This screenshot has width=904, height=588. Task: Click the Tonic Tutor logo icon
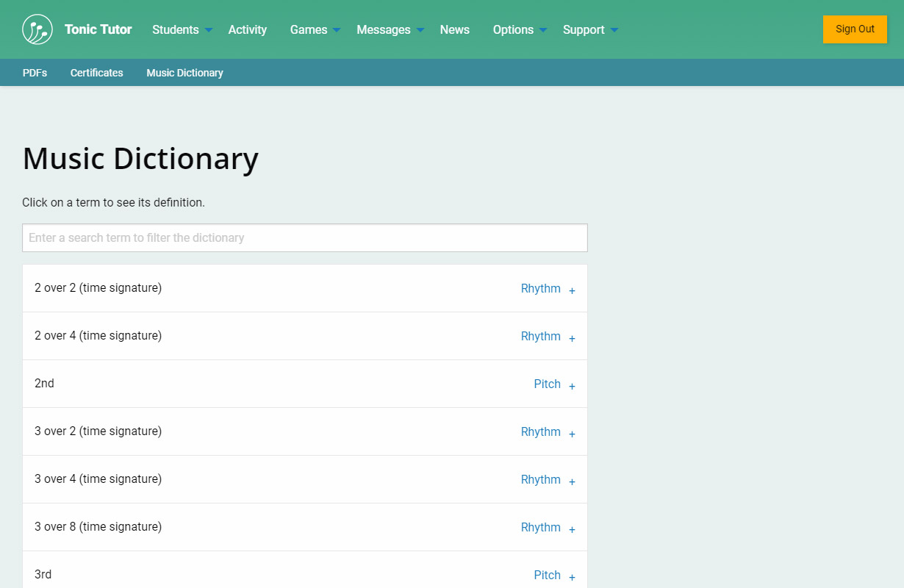tap(37, 29)
